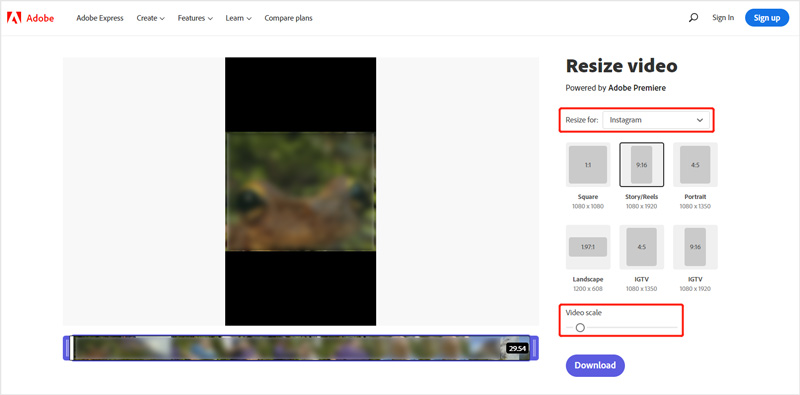Image resolution: width=800 pixels, height=395 pixels.
Task: Expand the Features menu
Action: click(195, 18)
